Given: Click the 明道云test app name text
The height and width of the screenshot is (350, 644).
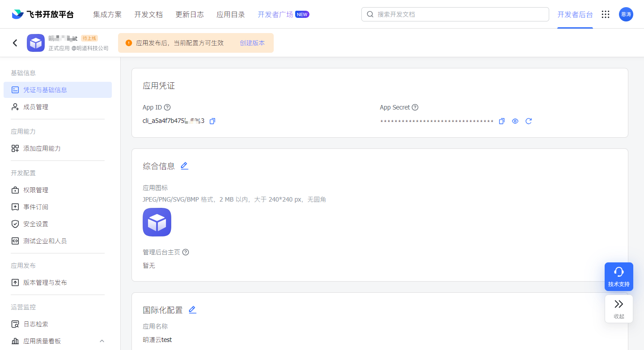Looking at the screenshot, I should pos(157,340).
